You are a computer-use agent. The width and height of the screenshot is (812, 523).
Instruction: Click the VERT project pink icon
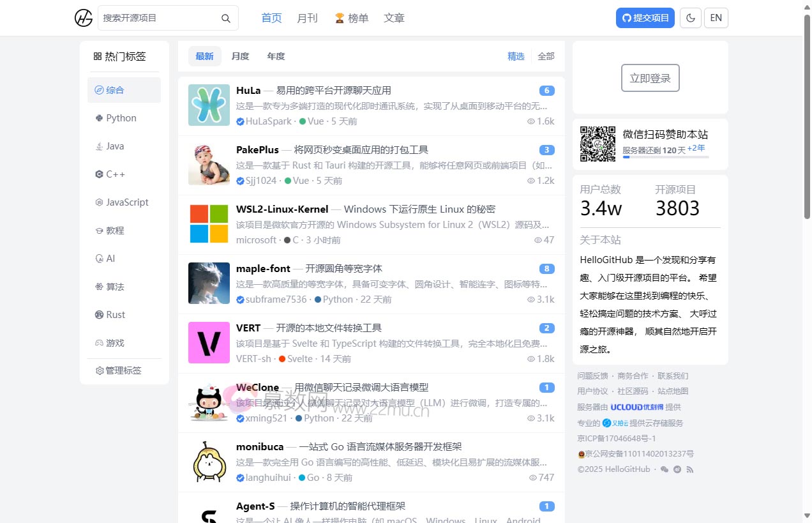(209, 343)
